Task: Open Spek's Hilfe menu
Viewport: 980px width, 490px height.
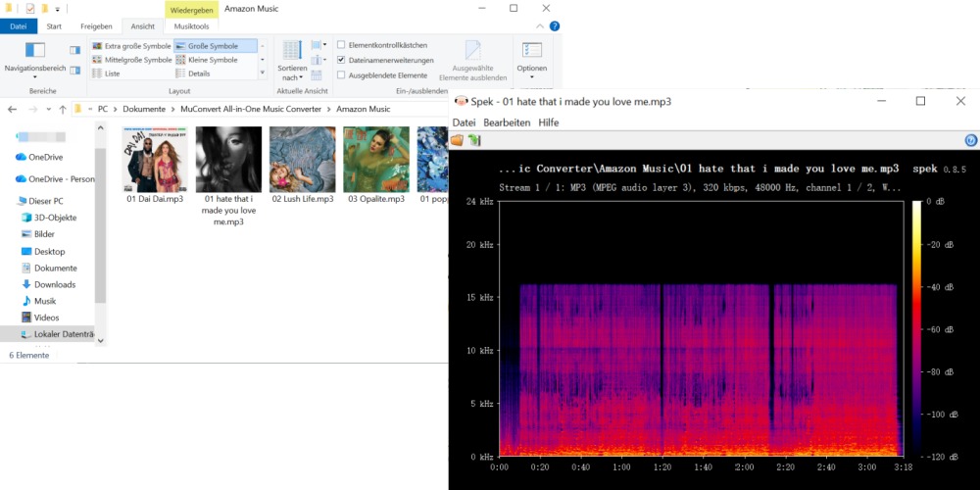Action: (x=549, y=122)
